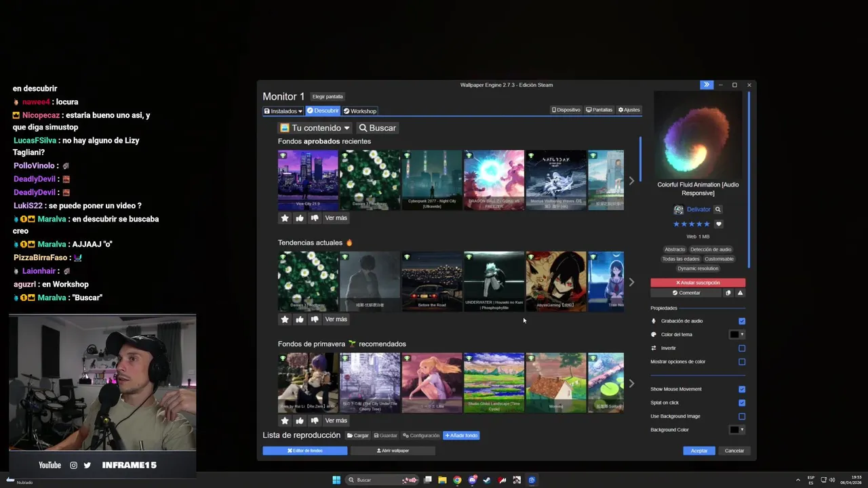Favorite the recently approved wallpapers row
The image size is (868, 488).
[x=285, y=218]
